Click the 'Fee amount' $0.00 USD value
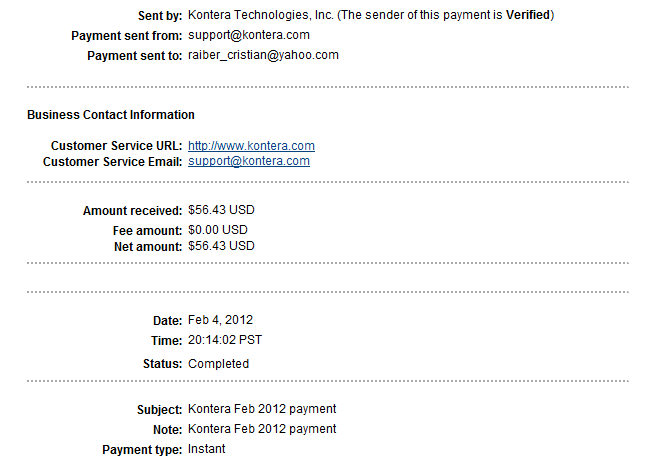The width and height of the screenshot is (667, 458). pyautogui.click(x=218, y=230)
